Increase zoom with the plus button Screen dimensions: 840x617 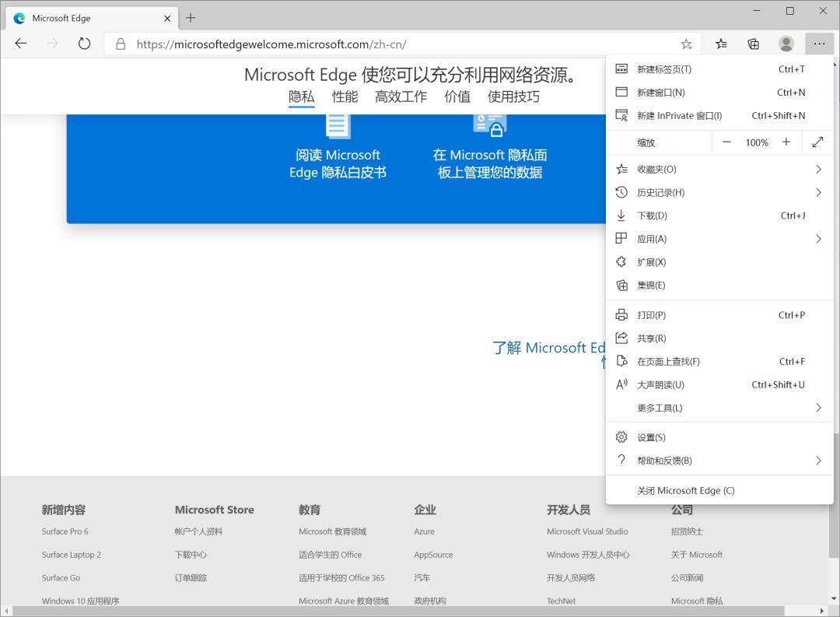pos(786,142)
